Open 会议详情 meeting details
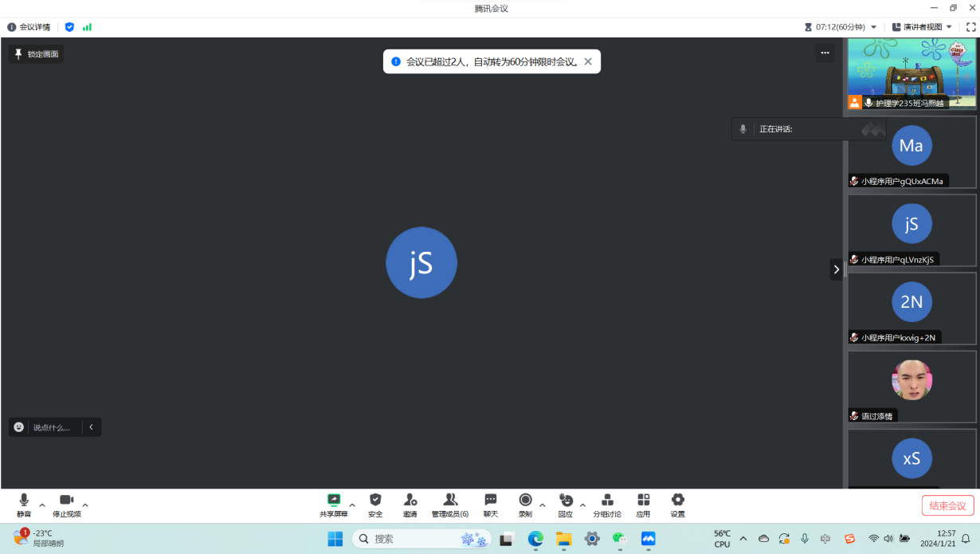 pyautogui.click(x=29, y=27)
